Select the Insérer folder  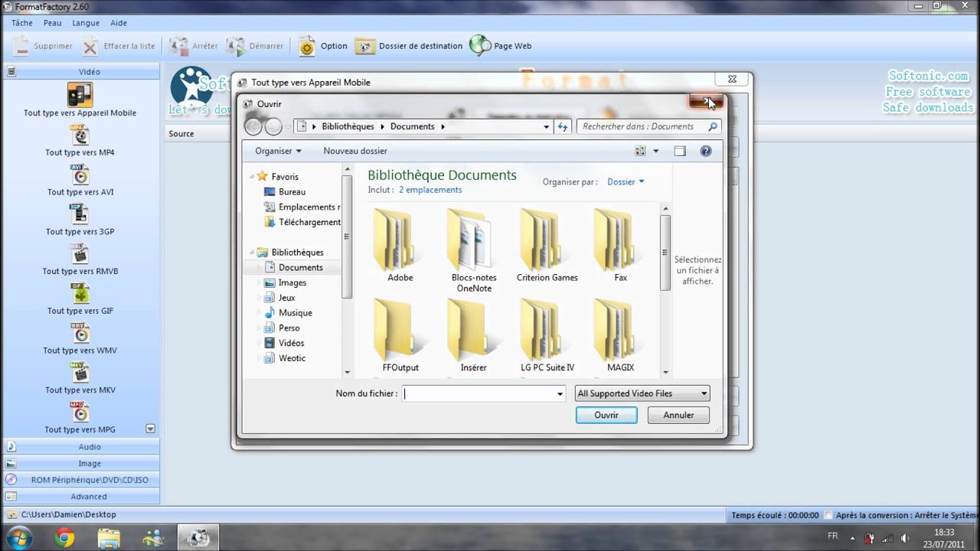click(474, 335)
